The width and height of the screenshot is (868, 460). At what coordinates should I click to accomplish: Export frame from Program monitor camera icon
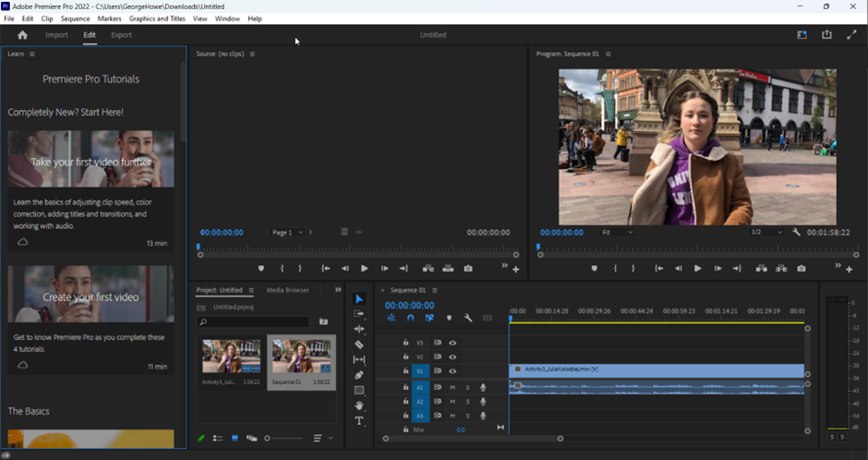point(801,269)
